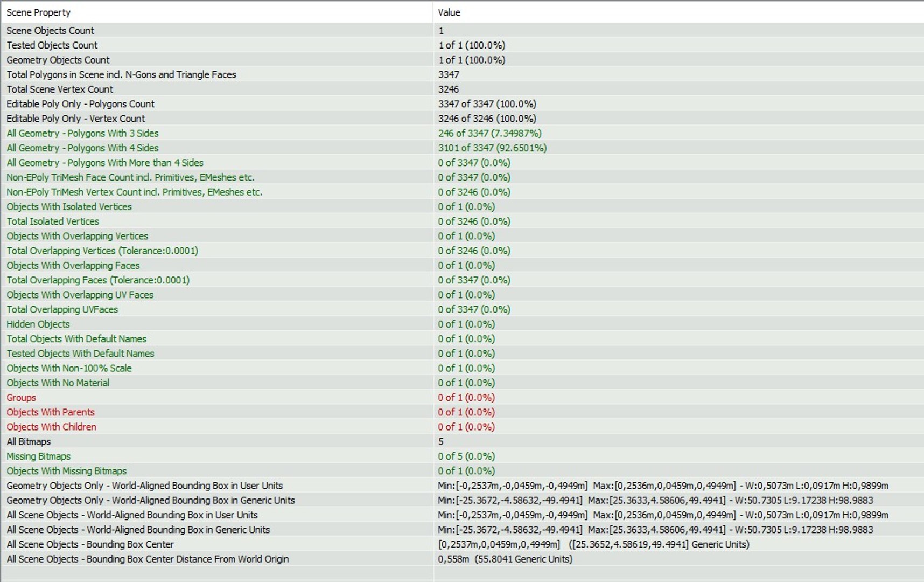Select the Geometry Objects Count row
The height and width of the screenshot is (582, 924).
pyautogui.click(x=463, y=60)
